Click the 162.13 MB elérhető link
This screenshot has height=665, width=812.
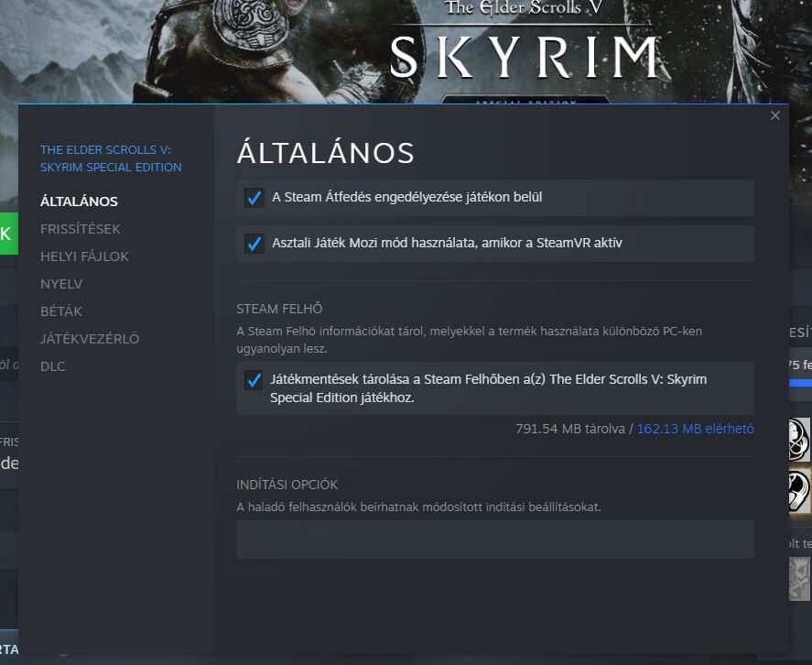click(695, 429)
